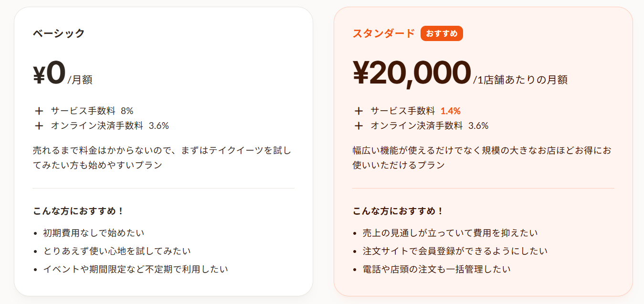Image resolution: width=644 pixels, height=304 pixels.
Task: Click the Basic plan こんな方におすすめ！ heading
Action: [x=79, y=211]
